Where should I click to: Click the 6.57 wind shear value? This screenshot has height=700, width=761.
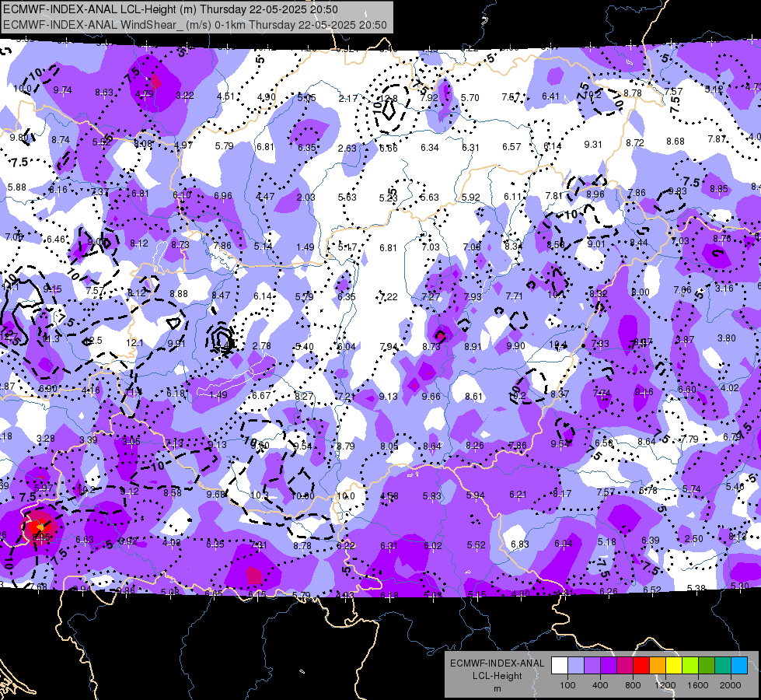click(x=511, y=147)
